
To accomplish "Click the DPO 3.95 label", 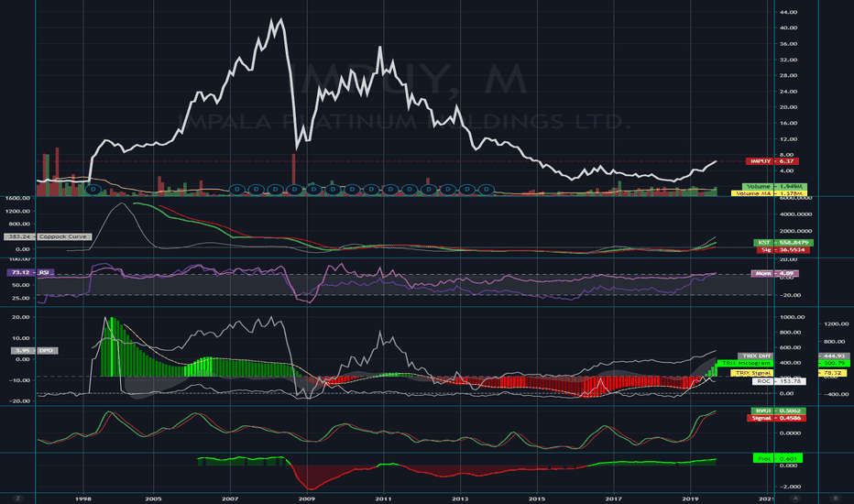I will 34,350.
